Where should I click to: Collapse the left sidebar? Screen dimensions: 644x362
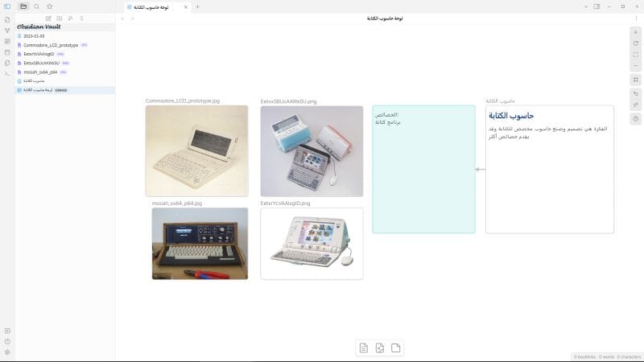7,6
